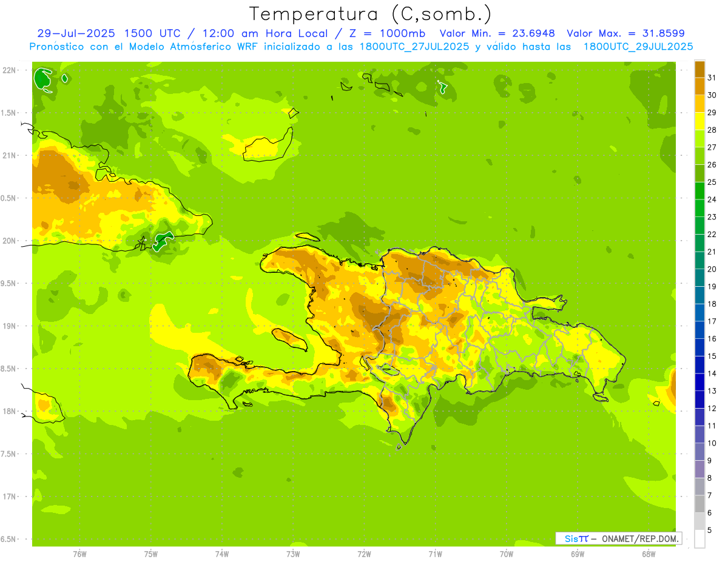Click the '22N' latitude label
The height and width of the screenshot is (562, 728).
pyautogui.click(x=9, y=70)
